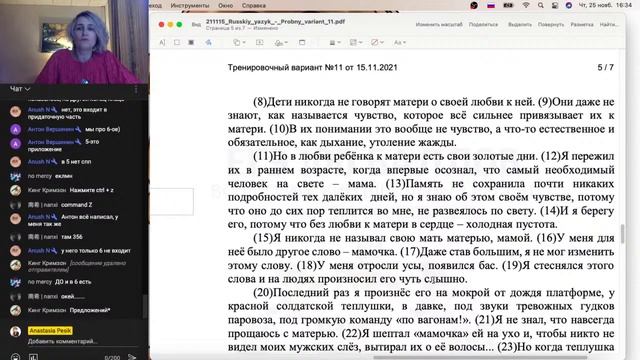Expand the Чат dropdown in chat header
Screen dimensions: 640x360
(x=20, y=89)
